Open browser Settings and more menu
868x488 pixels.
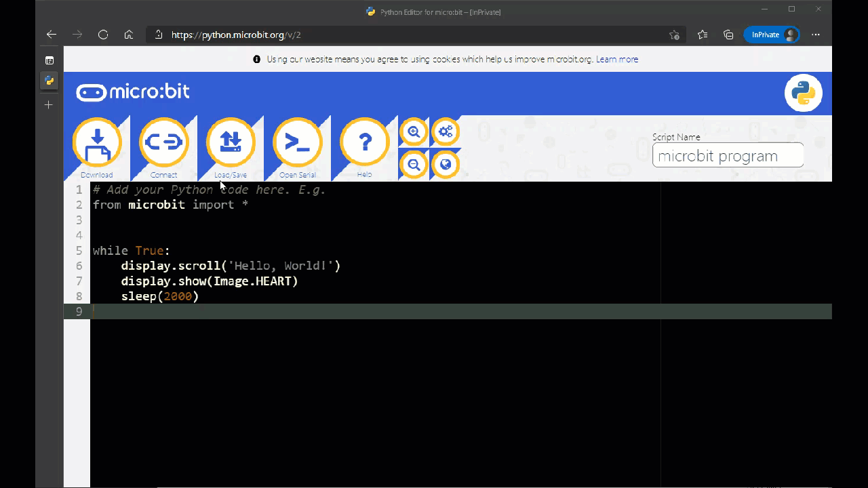pos(816,35)
